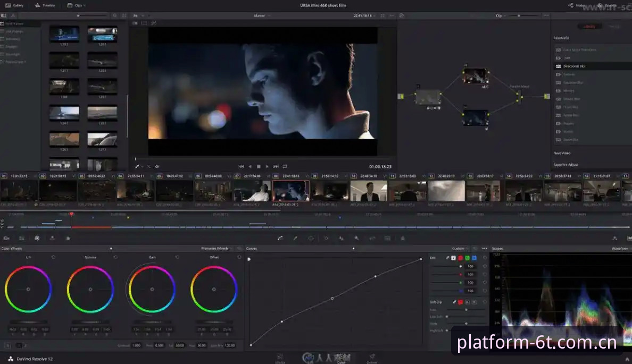Reset the Gamma color wheel
This screenshot has height=364, width=632.
(x=115, y=257)
